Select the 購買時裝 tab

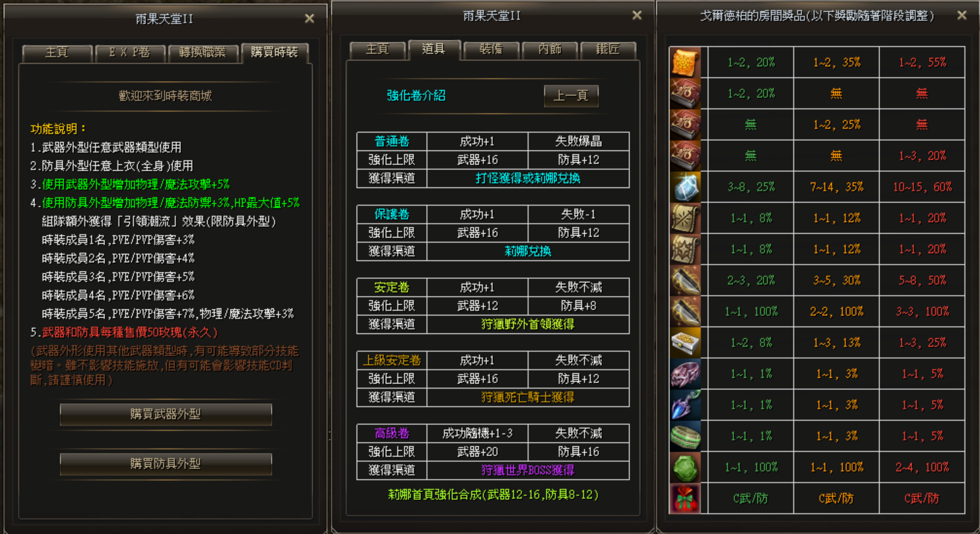[x=274, y=53]
